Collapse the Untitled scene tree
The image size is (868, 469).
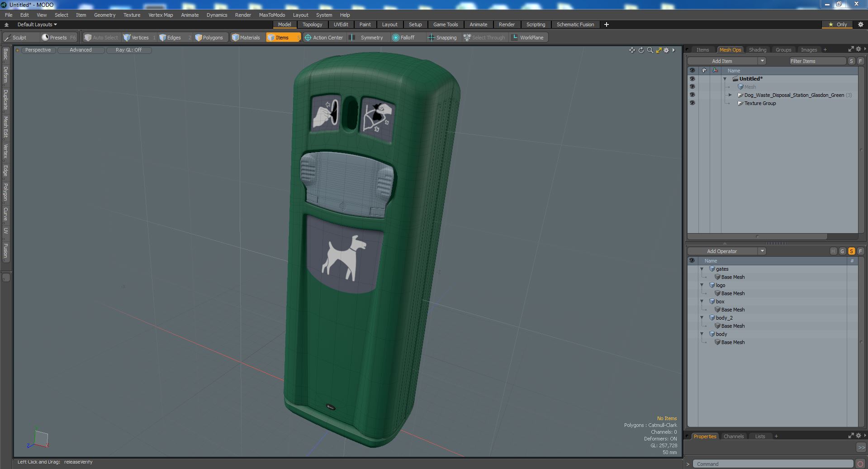(725, 79)
